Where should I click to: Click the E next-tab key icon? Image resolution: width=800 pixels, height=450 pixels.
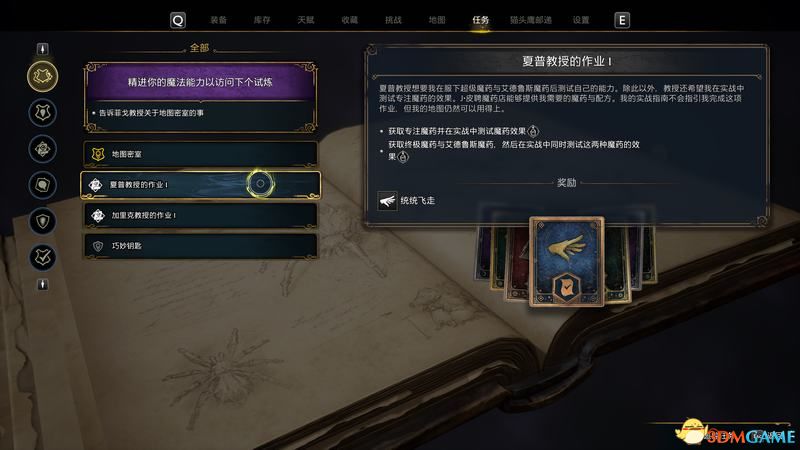tap(622, 20)
